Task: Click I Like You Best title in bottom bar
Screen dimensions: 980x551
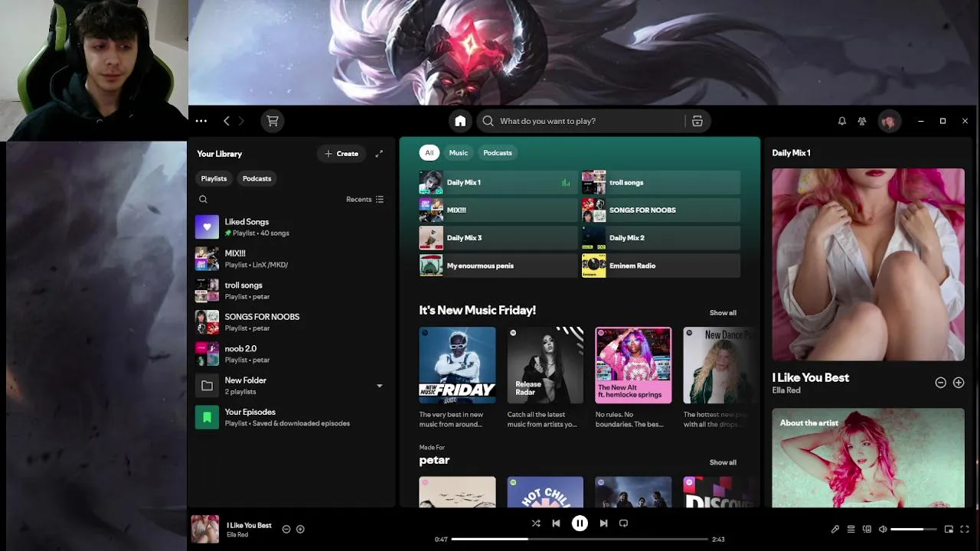Action: [249, 525]
